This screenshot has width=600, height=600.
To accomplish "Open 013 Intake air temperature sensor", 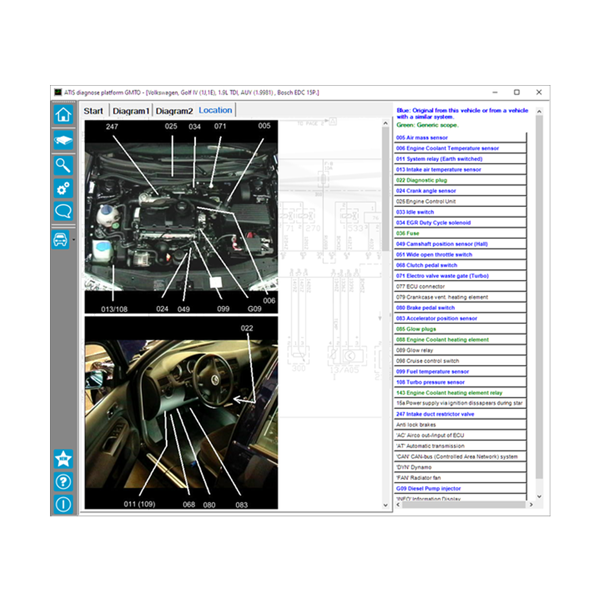I will coord(460,170).
